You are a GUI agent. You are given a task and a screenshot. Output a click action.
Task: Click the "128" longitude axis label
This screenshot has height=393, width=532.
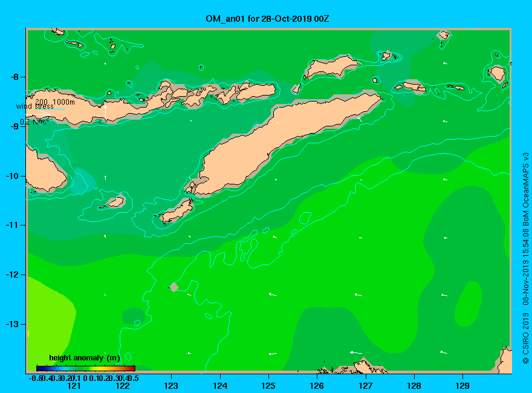click(x=414, y=386)
